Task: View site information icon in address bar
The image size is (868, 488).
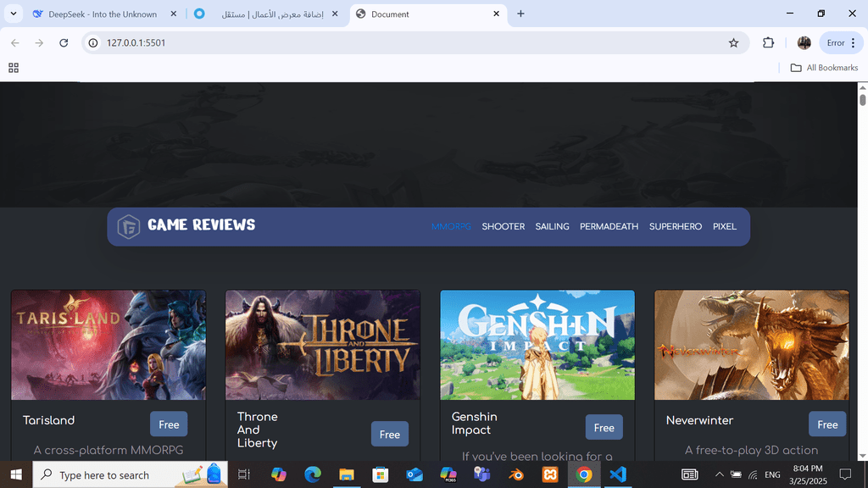Action: [x=93, y=42]
